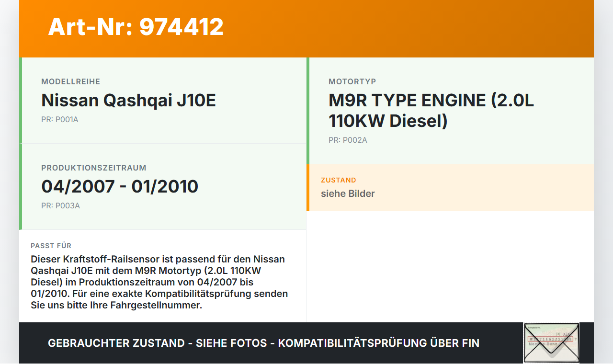Screen dimensions: 613x364
Task: Click the green accent bar beside Modellreihe
Action: 21,101
